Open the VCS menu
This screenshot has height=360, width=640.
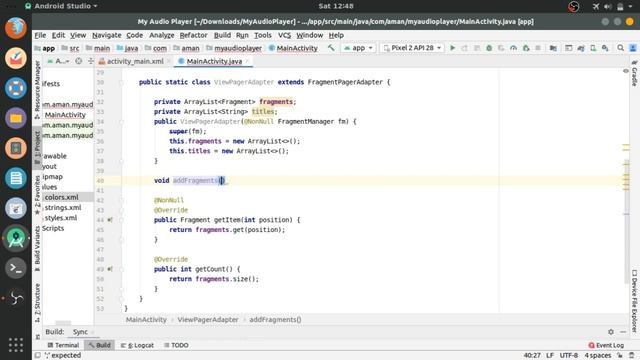[284, 35]
